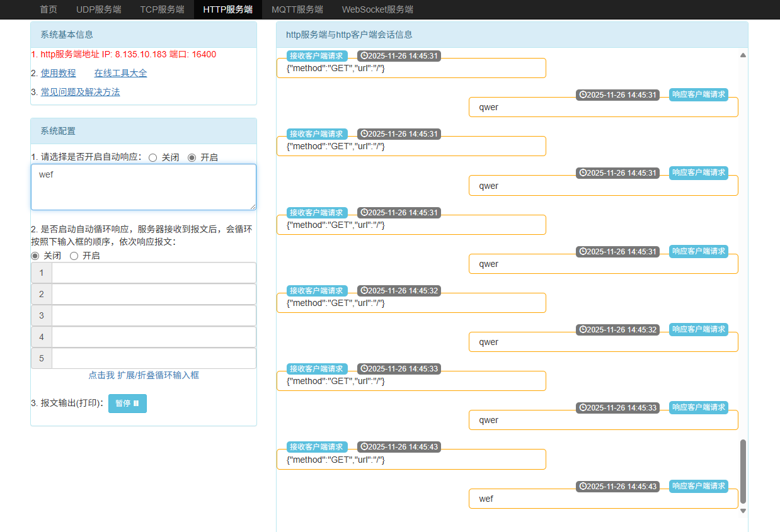Pause message output with the 暂停 button
This screenshot has width=780, height=532.
(127, 404)
